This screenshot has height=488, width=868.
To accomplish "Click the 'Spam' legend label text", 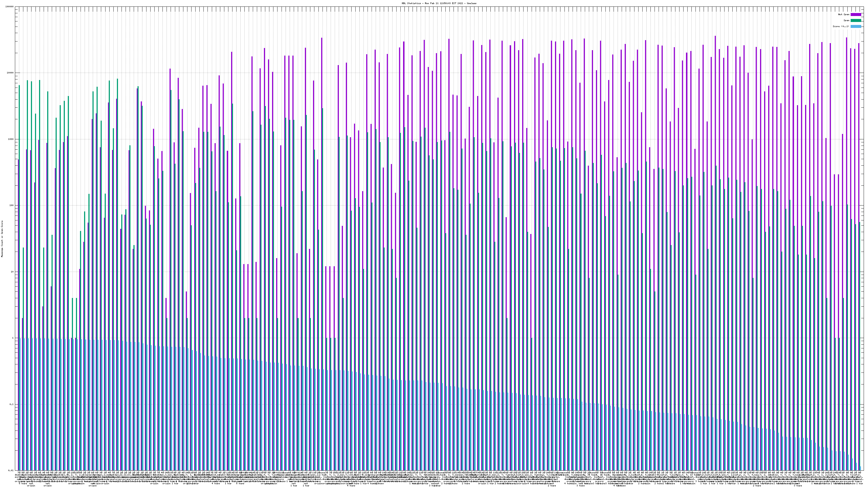I will pos(846,21).
